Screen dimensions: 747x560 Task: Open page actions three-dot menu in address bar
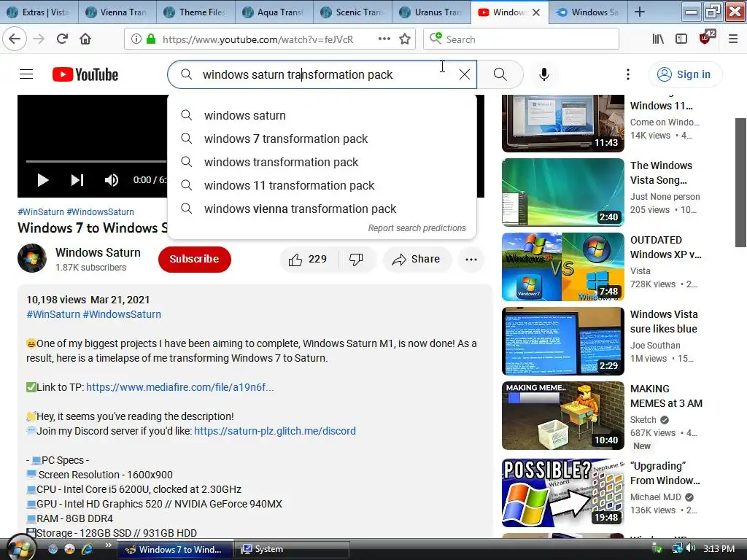coord(384,39)
